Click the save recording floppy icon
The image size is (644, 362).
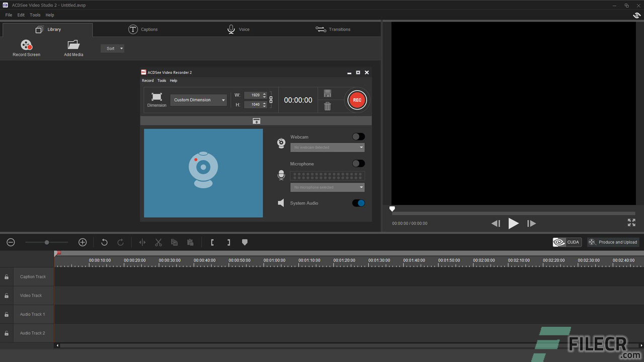tap(328, 94)
